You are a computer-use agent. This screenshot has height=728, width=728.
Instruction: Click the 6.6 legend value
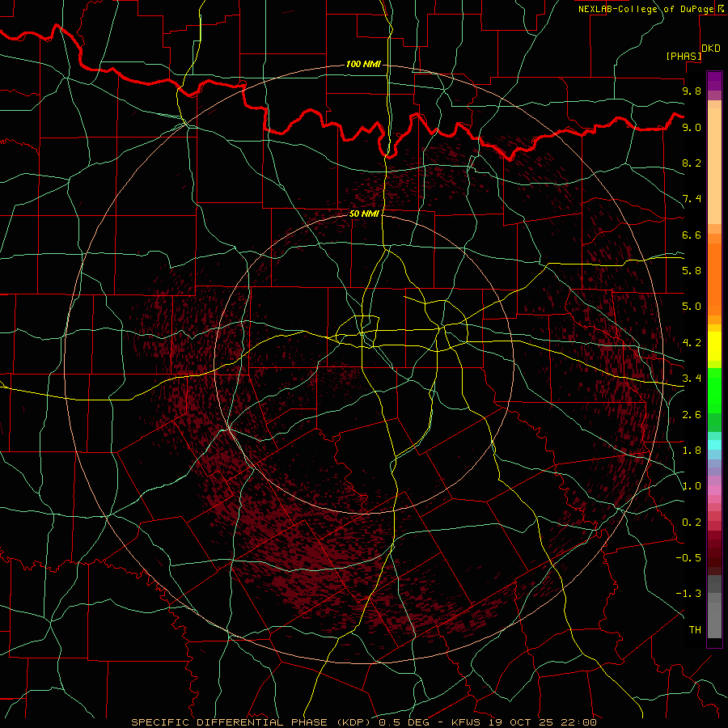coord(692,235)
